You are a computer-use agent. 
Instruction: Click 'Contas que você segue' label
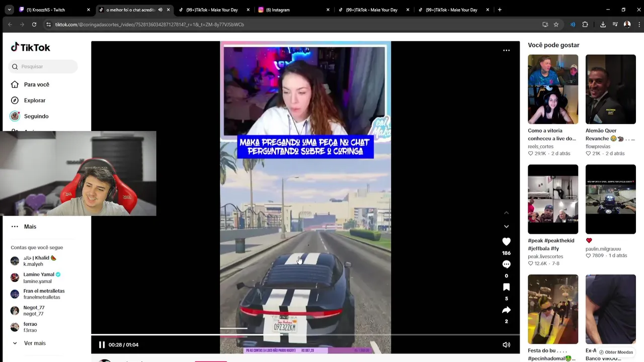[37, 247]
